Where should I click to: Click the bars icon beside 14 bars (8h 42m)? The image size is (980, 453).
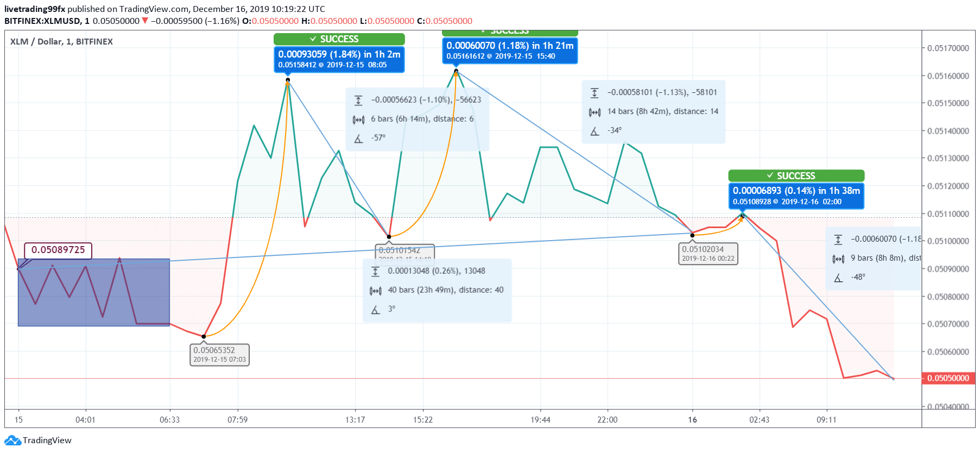595,112
